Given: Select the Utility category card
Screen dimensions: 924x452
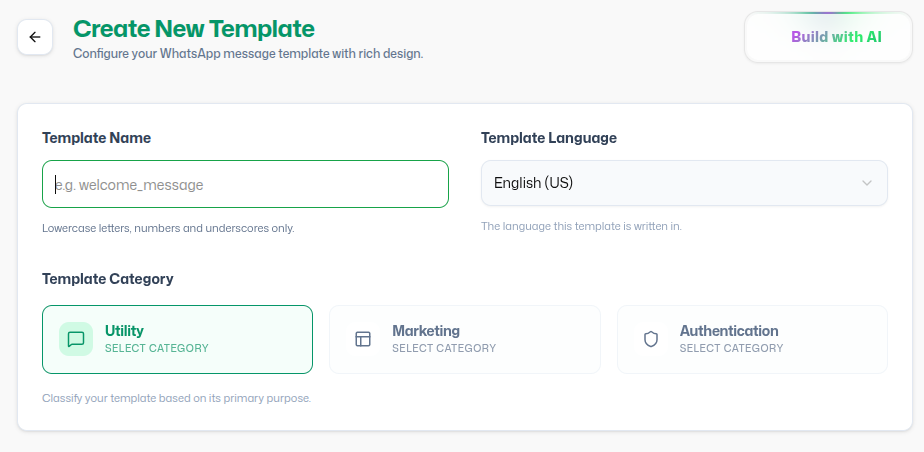Looking at the screenshot, I should (x=177, y=339).
